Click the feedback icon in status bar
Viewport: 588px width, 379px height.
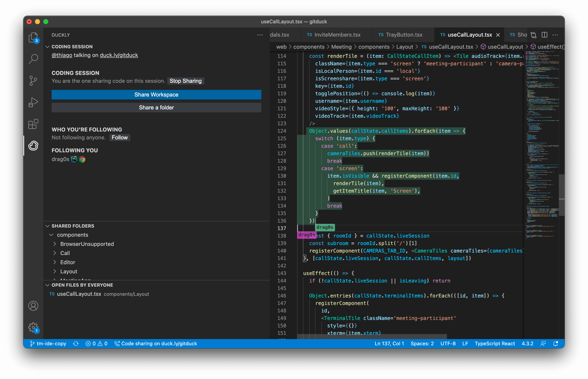[543, 344]
